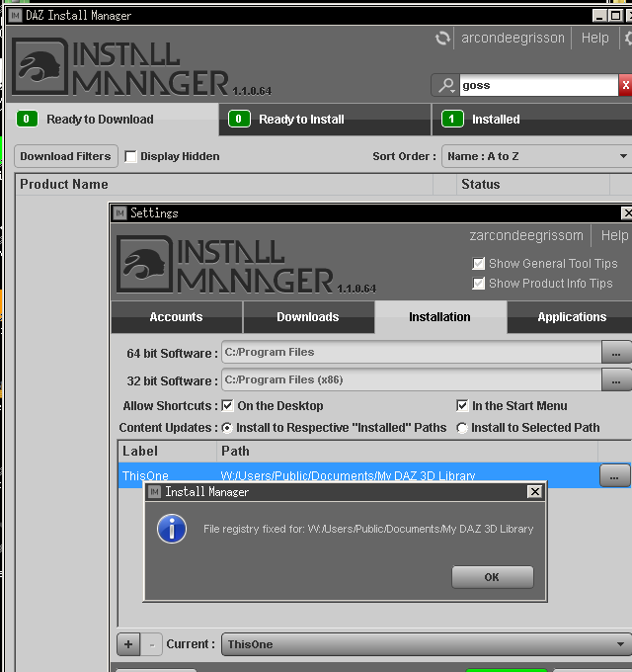This screenshot has width=632, height=672.
Task: Click the Path column header
Action: tap(407, 451)
